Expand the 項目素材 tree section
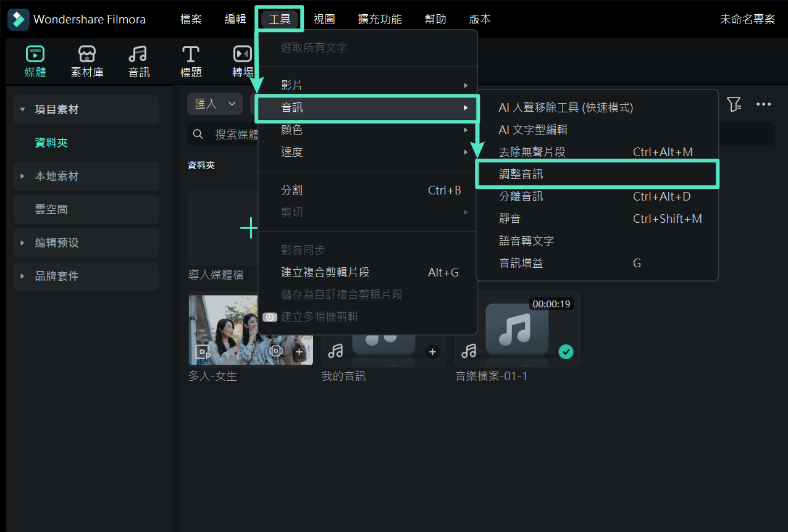788x532 pixels. point(23,110)
